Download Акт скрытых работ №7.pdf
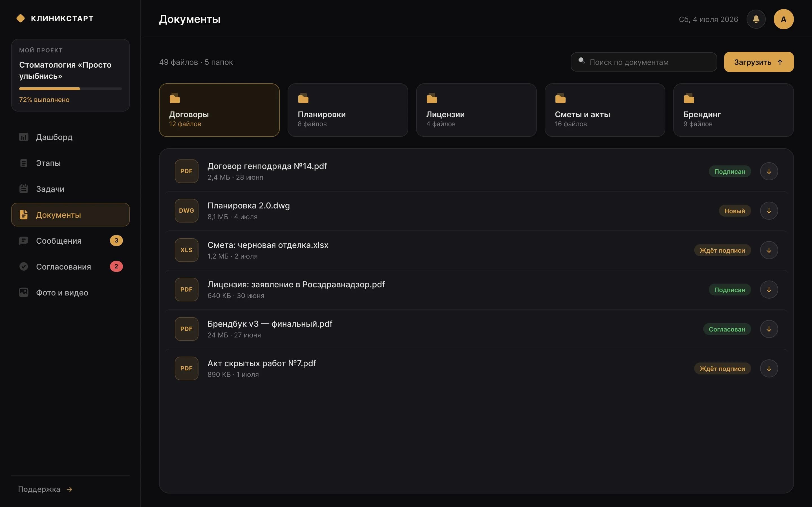The height and width of the screenshot is (507, 812). pos(769,368)
